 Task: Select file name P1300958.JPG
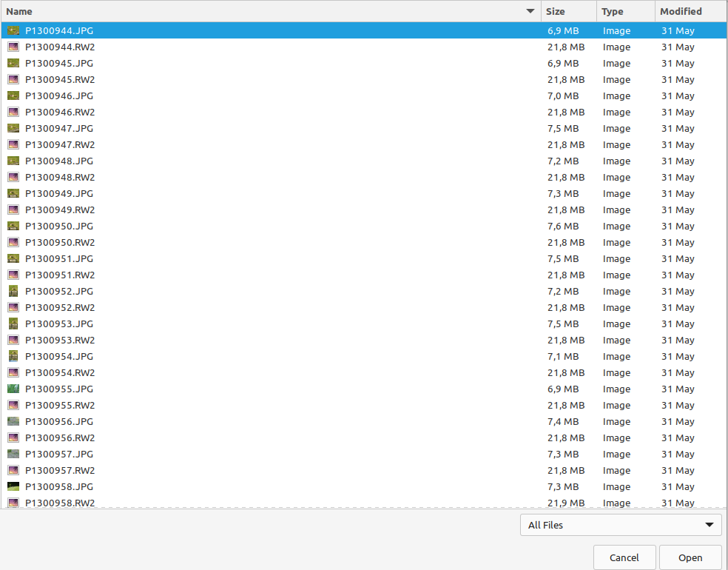tap(59, 486)
